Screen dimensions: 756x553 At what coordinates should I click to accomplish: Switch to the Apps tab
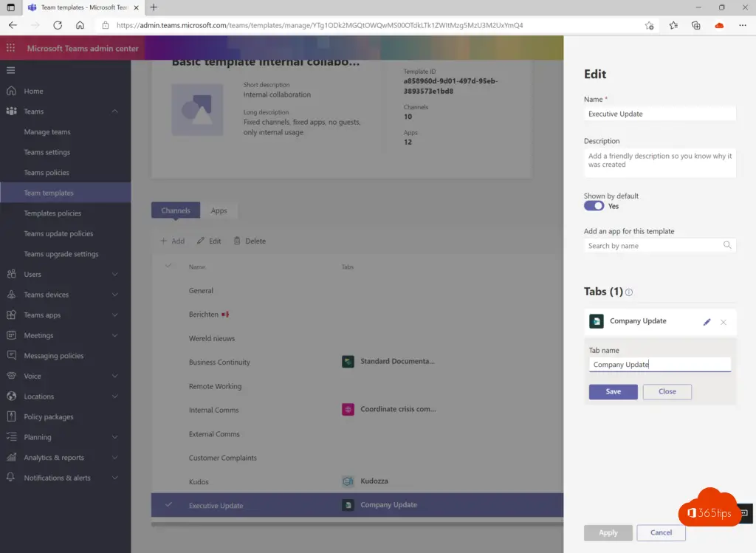pyautogui.click(x=219, y=210)
